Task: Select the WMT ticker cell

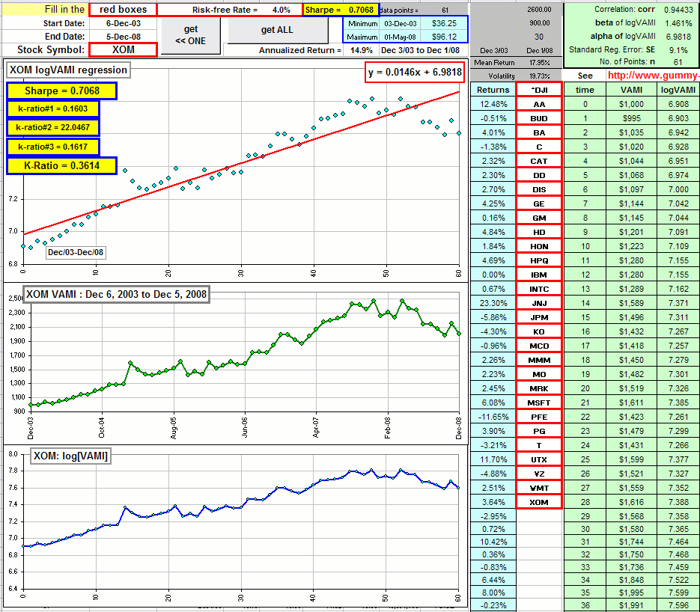Action: tap(539, 488)
